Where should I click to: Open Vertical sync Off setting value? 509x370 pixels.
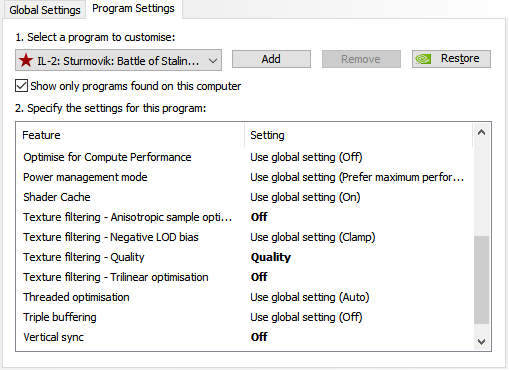tap(259, 337)
